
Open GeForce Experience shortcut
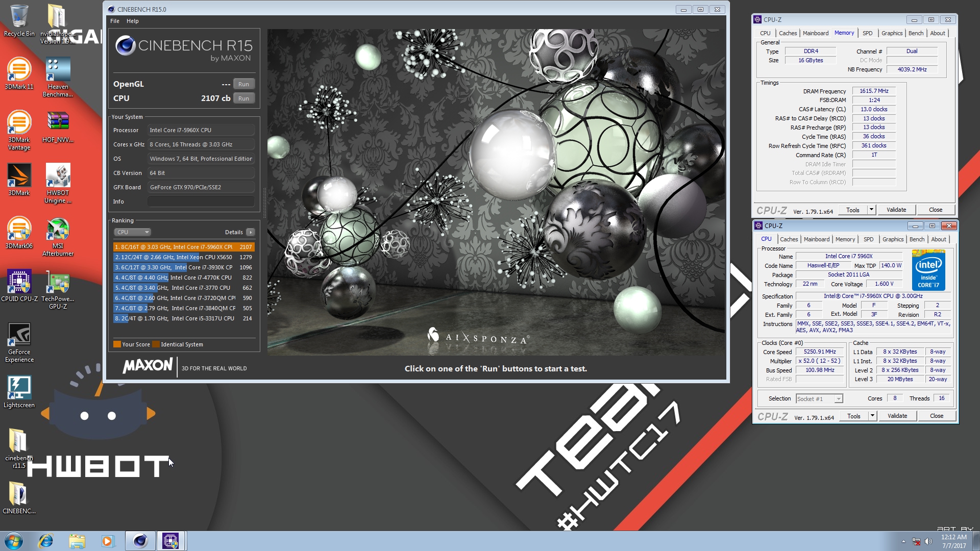[19, 342]
